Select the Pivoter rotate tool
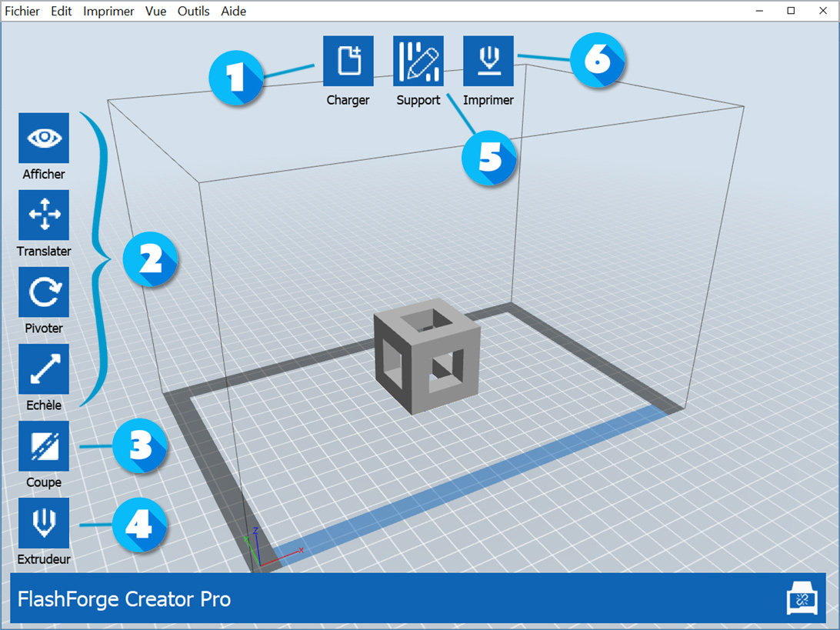 [x=44, y=292]
